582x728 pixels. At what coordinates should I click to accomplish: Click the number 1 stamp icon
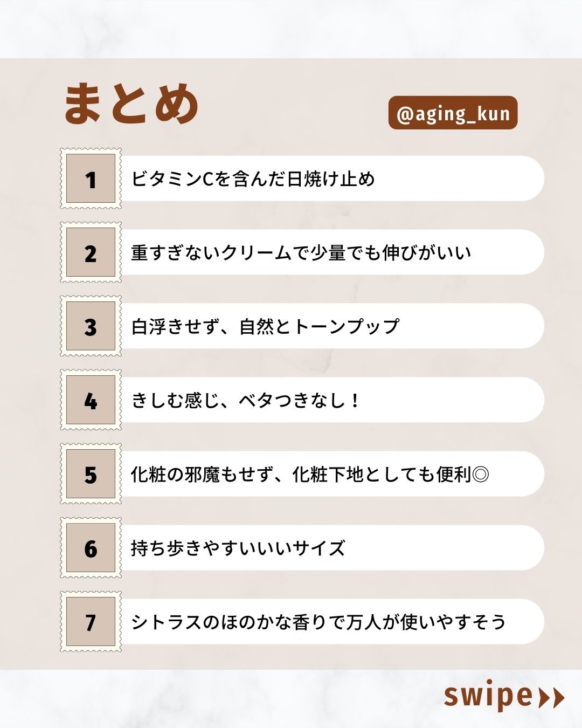pos(91,178)
